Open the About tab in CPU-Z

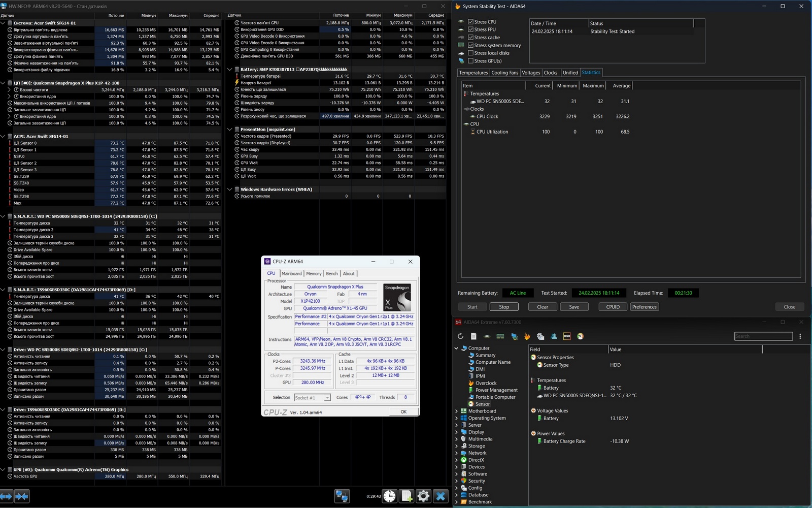coord(349,273)
